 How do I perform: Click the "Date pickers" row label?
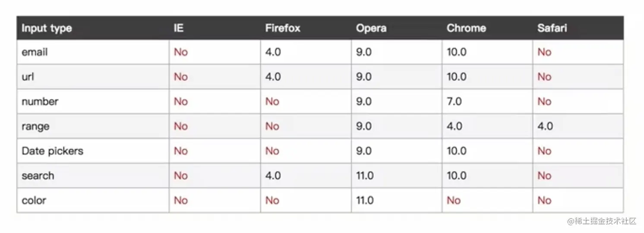(x=52, y=151)
